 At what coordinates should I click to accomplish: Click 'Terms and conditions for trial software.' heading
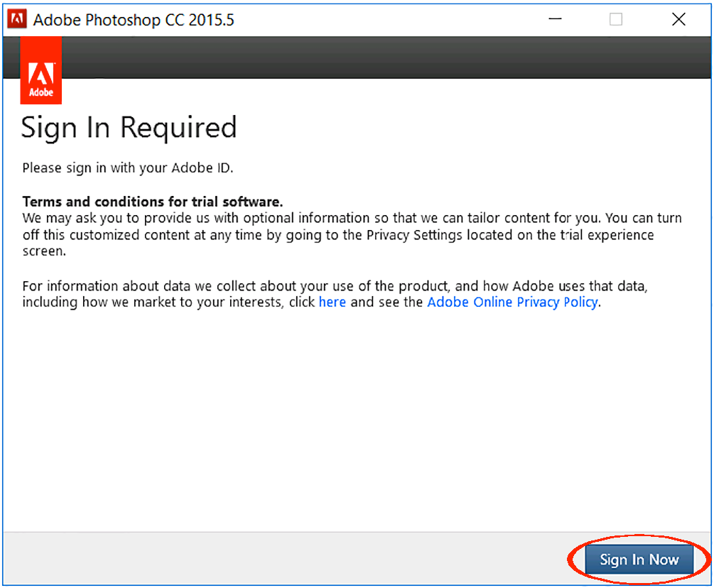(x=153, y=202)
